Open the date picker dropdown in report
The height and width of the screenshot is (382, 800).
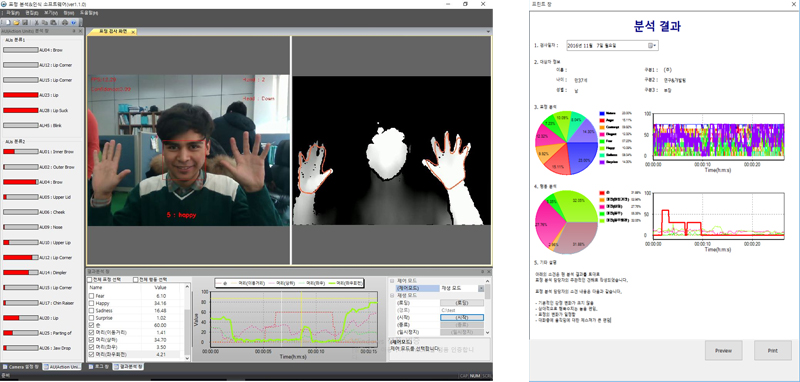coord(653,45)
